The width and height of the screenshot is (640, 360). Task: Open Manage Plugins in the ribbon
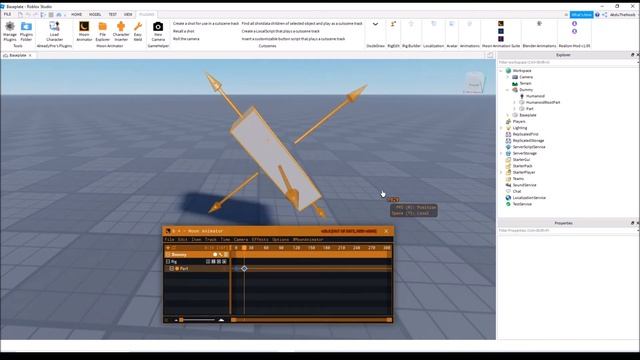point(10,31)
